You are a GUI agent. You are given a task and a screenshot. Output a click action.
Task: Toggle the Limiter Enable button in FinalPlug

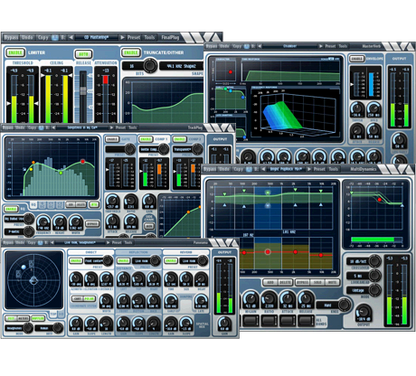click(16, 53)
